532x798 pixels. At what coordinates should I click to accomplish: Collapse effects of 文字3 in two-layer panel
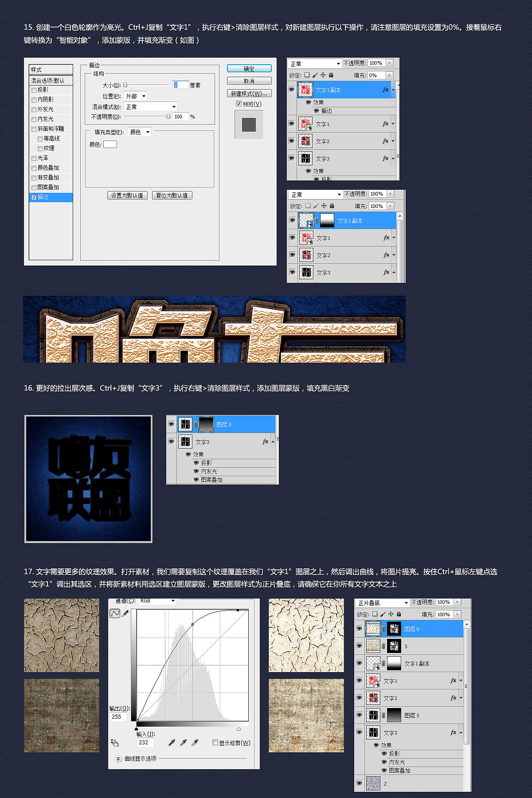click(272, 442)
